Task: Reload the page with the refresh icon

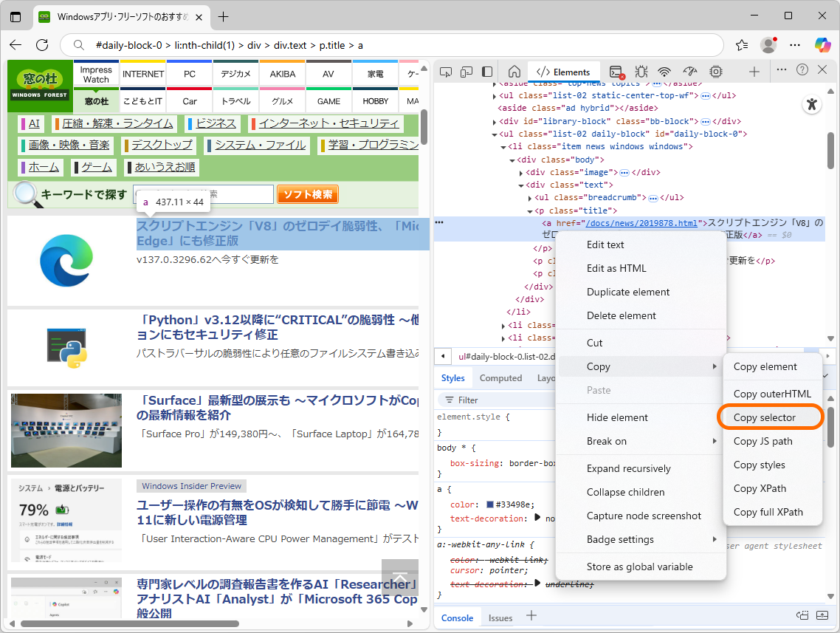Action: pos(42,45)
